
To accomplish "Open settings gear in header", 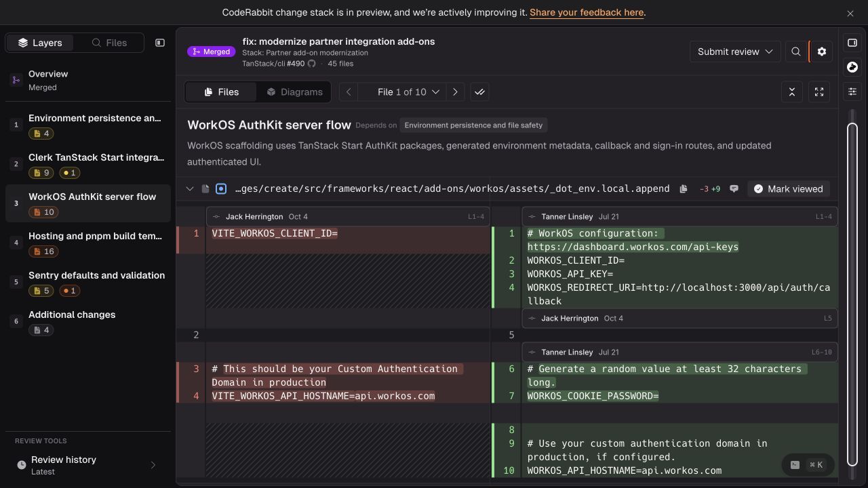I will pos(822,52).
